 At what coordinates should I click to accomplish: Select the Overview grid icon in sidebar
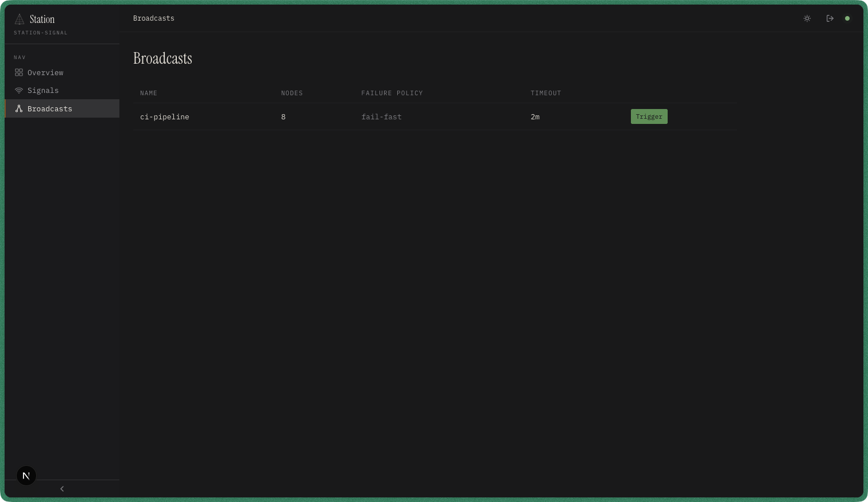18,72
